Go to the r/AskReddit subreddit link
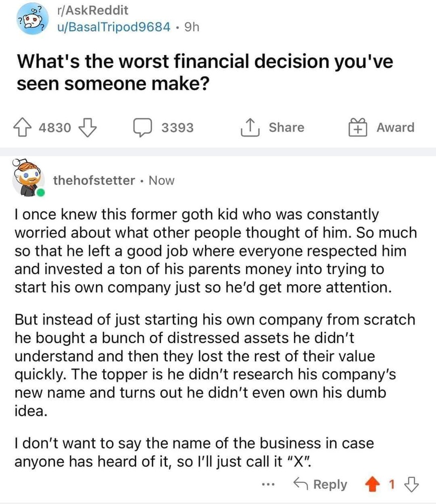Screen dimensions: 436x504 click(93, 10)
